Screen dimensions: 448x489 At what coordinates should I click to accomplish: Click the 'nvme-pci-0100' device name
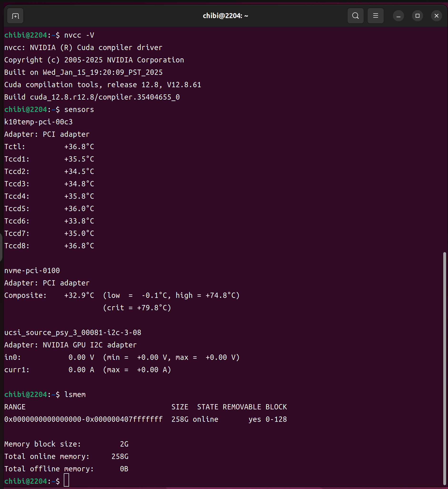(32, 270)
